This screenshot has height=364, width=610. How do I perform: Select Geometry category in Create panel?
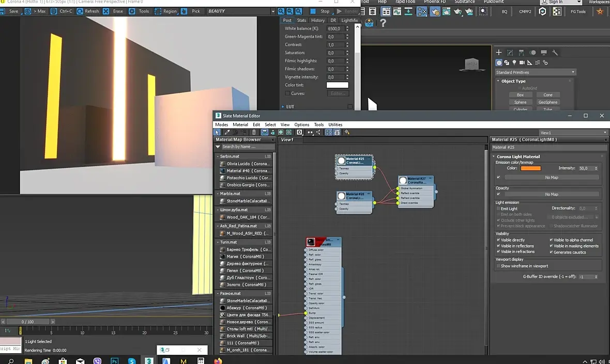499,62
